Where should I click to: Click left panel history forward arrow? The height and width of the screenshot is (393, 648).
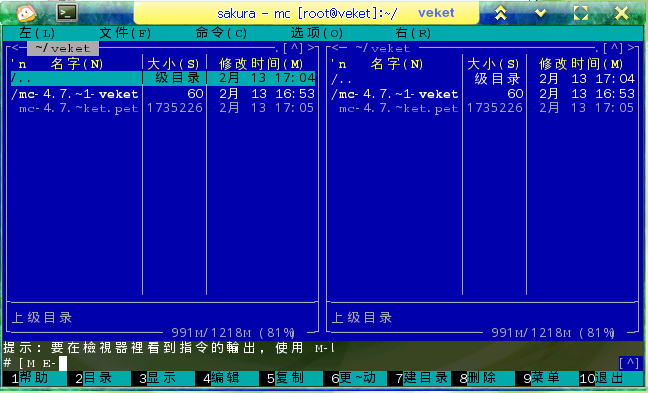pyautogui.click(x=312, y=48)
